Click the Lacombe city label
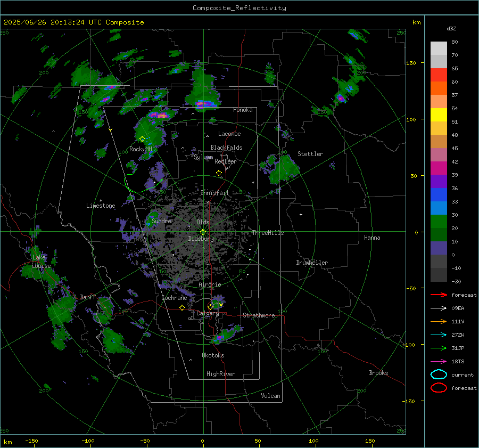Image resolution: width=479 pixels, height=448 pixels. [x=229, y=134]
